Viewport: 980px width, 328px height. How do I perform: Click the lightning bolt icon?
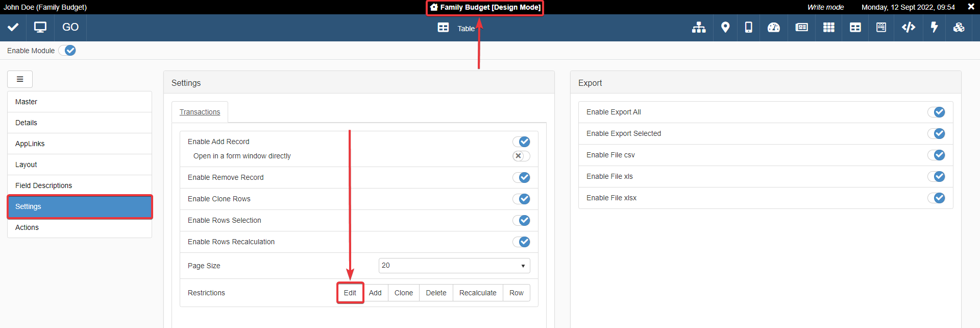coord(934,28)
